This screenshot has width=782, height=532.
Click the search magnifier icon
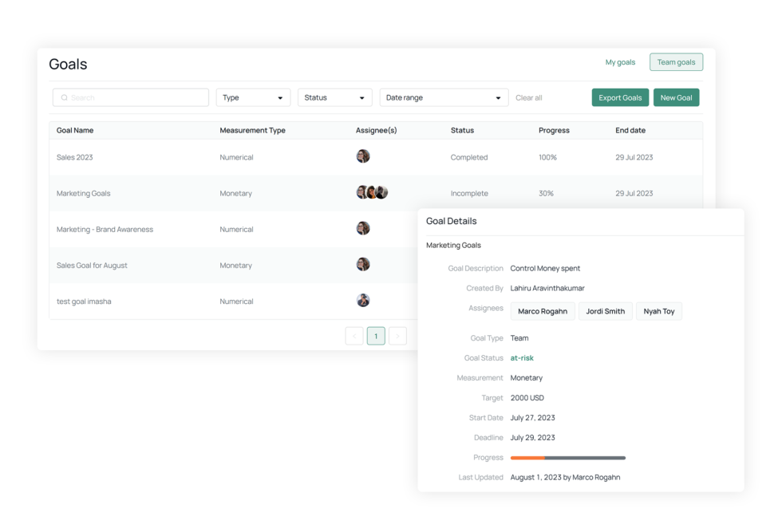[65, 98]
